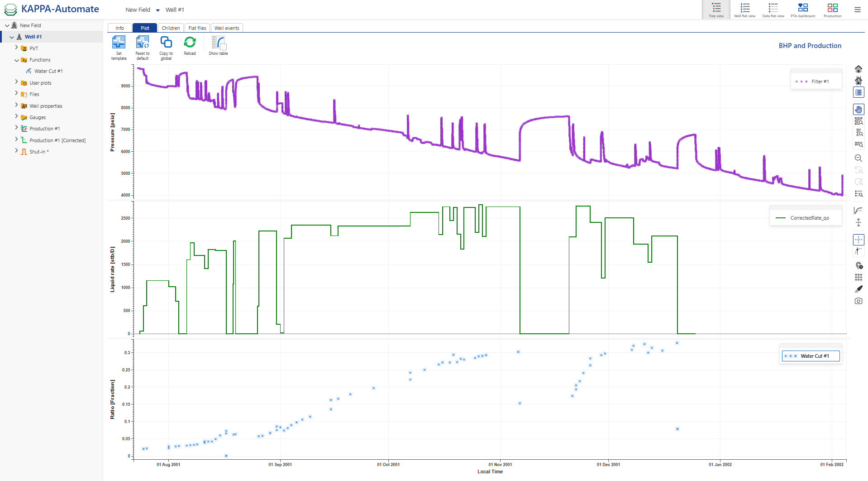Activate the pan hand tool
Viewport: 868px width, 481px height.
[x=858, y=109]
